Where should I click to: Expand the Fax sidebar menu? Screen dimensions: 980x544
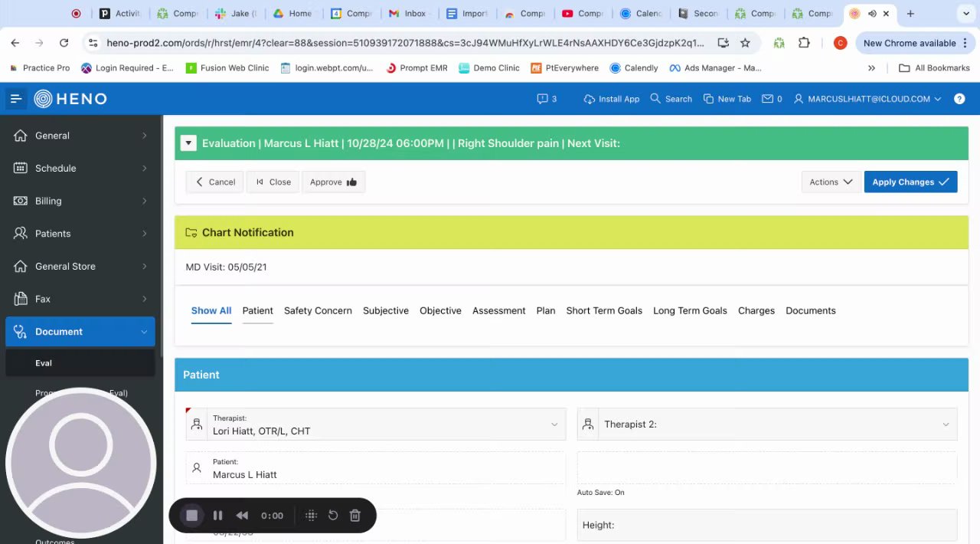pyautogui.click(x=80, y=299)
